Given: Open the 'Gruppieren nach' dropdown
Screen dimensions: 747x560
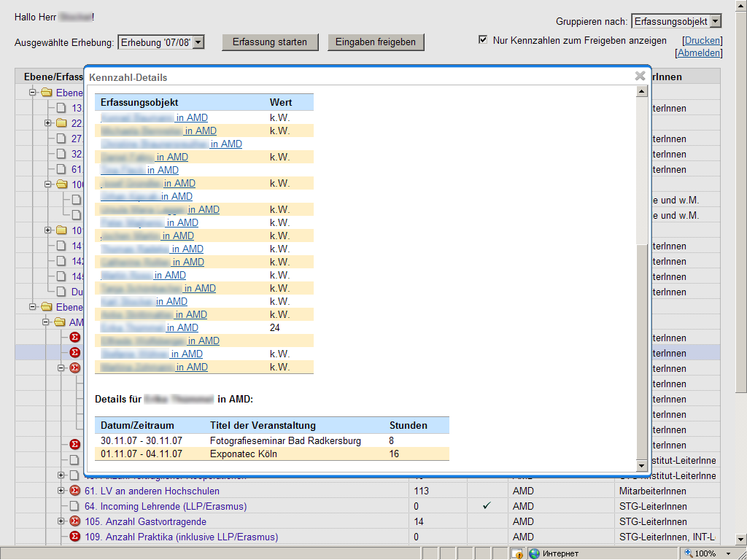Looking at the screenshot, I should [x=714, y=22].
